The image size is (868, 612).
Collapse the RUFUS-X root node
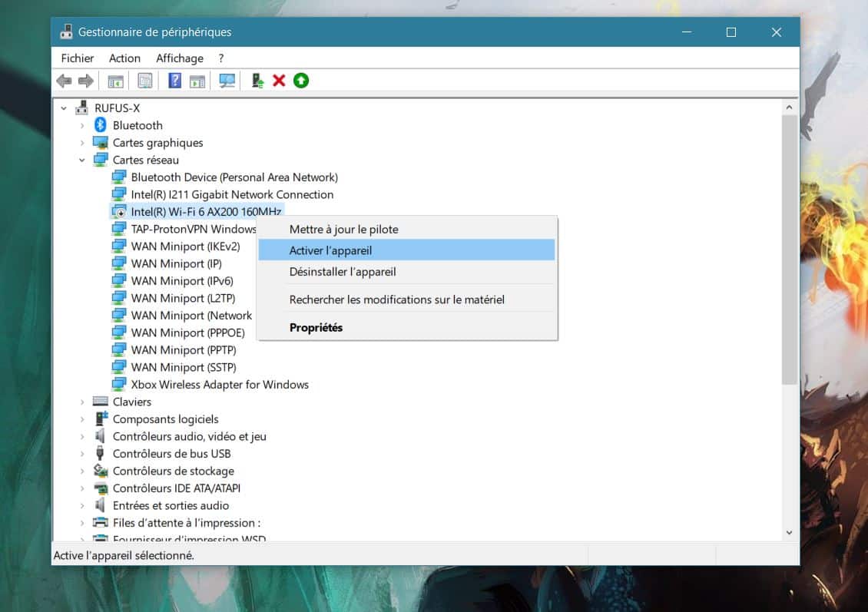(65, 108)
